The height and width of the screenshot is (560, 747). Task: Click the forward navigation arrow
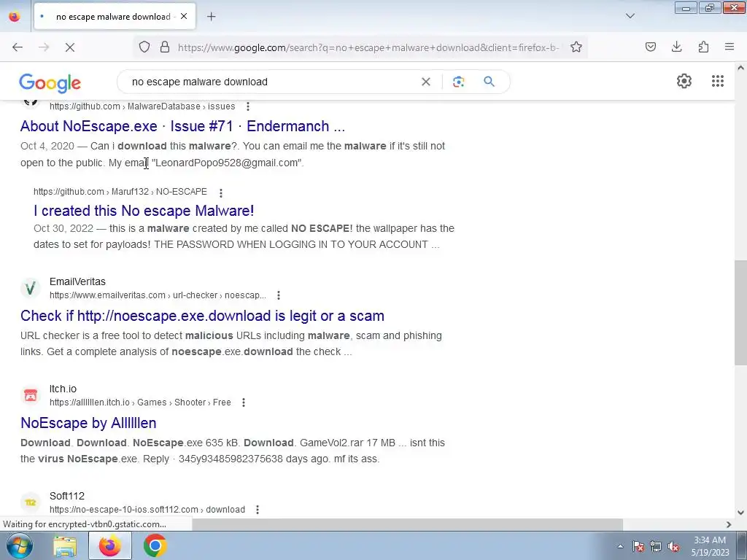pyautogui.click(x=44, y=47)
